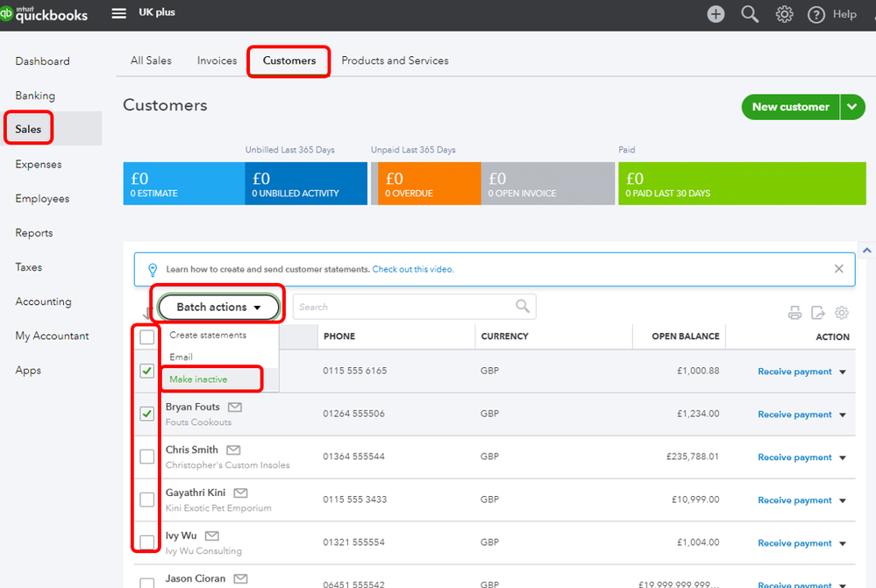Open the hamburger navigation menu
This screenshot has width=876, height=588.
pyautogui.click(x=118, y=13)
